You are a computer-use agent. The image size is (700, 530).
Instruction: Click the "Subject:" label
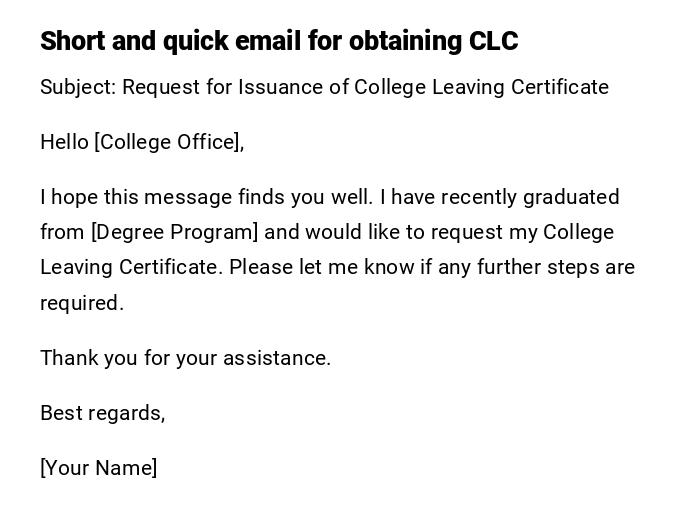(x=78, y=87)
